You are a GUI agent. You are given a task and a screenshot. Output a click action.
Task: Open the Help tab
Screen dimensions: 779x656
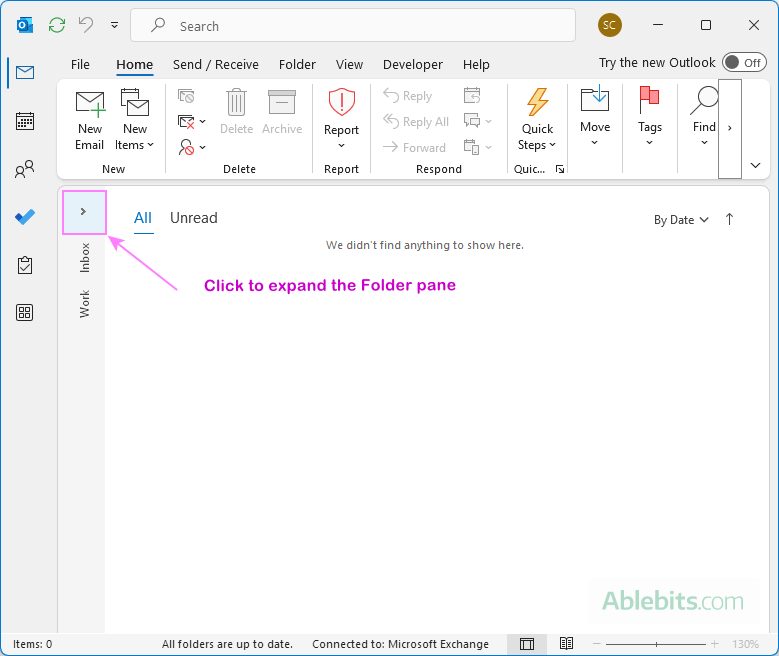click(476, 65)
